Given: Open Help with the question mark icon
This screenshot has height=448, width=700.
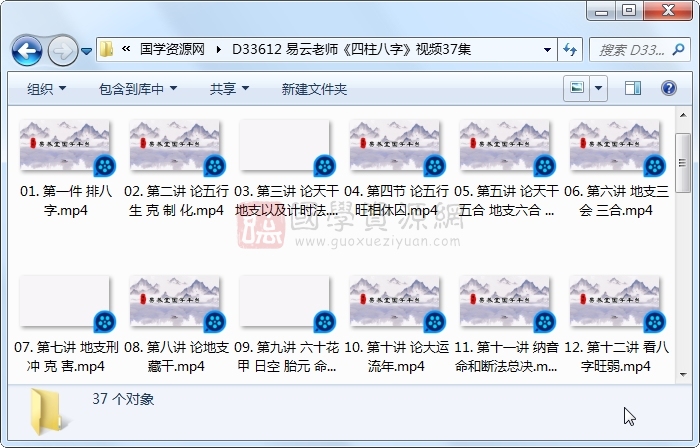Looking at the screenshot, I should coord(669,88).
